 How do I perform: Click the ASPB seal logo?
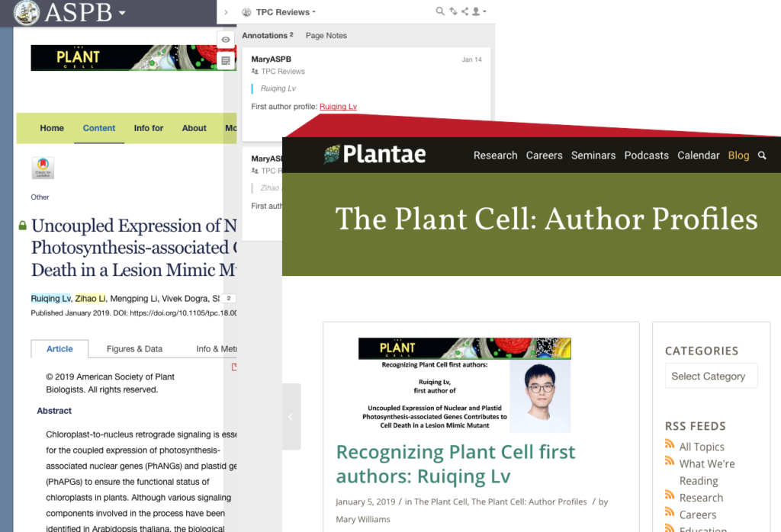point(27,12)
